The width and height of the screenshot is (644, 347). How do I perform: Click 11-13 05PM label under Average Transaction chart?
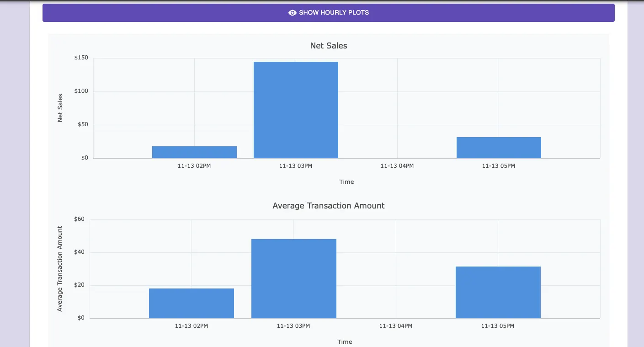497,326
